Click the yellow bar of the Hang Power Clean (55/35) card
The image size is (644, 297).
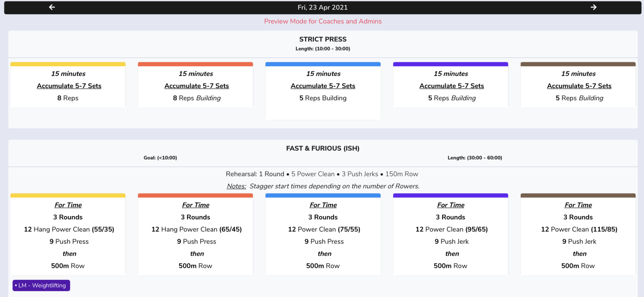click(68, 196)
